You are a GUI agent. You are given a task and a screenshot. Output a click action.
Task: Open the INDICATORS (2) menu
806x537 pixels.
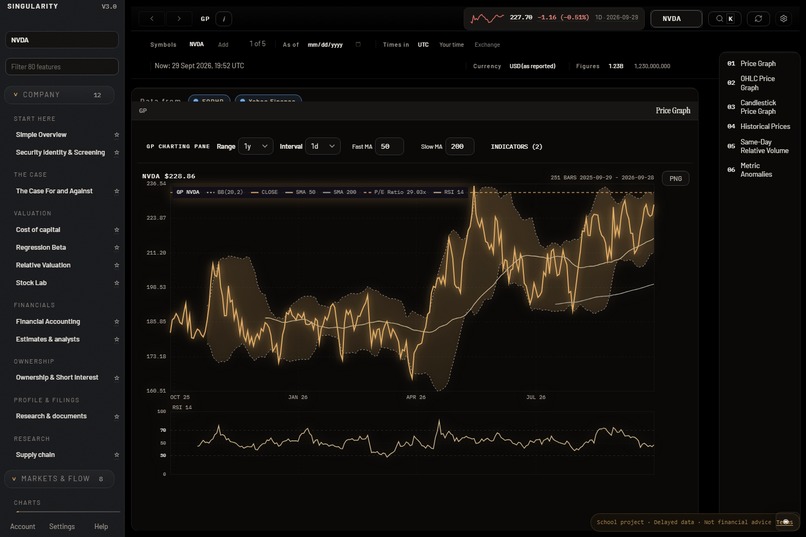517,146
